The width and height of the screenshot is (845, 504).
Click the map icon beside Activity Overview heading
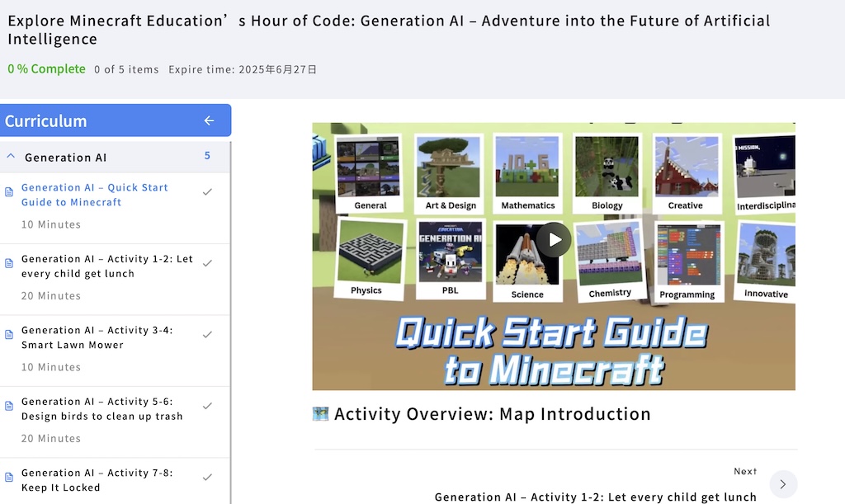click(320, 413)
